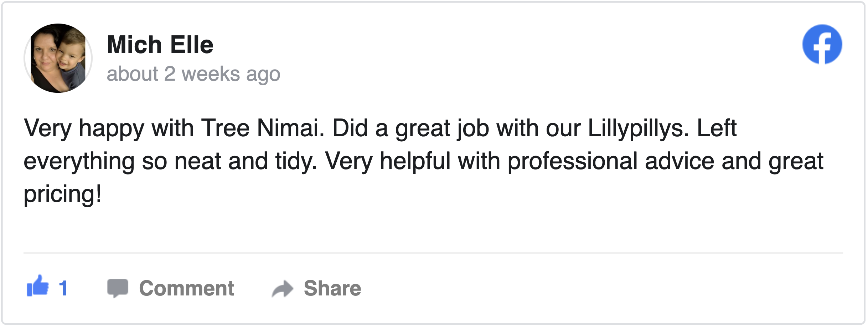Select the word "Lillypillys" in the review
Image resolution: width=868 pixels, height=329 pixels.
pyautogui.click(x=635, y=128)
